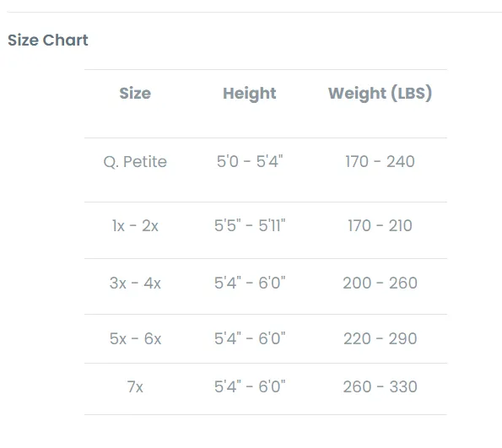
Task: Click the 220 - 290 weight cell
Action: click(x=380, y=339)
